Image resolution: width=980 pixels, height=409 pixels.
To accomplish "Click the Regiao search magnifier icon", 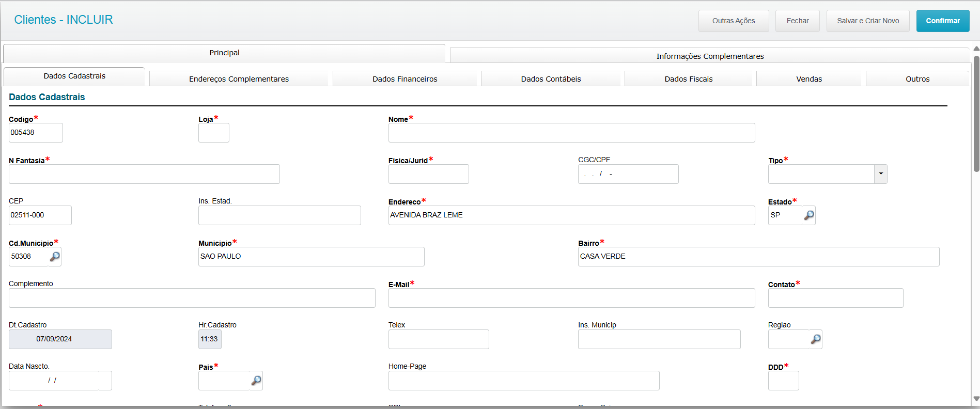I will click(815, 339).
